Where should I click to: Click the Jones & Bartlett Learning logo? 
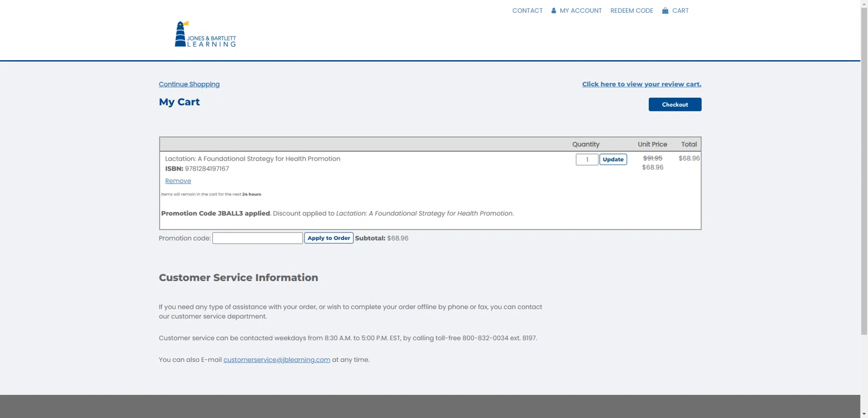click(205, 34)
